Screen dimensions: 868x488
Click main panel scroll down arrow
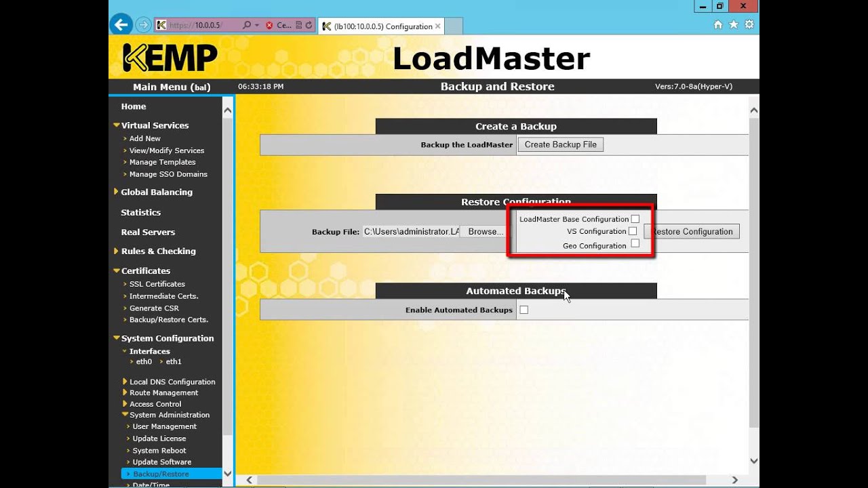754,461
